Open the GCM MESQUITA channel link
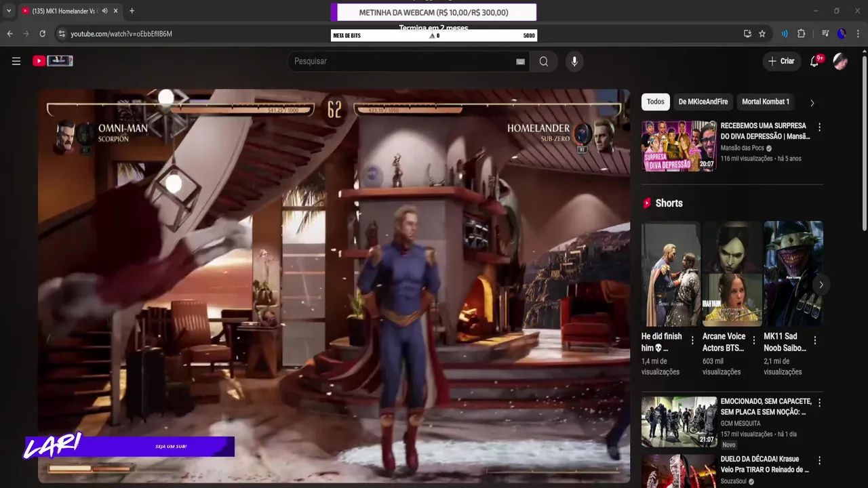This screenshot has height=488, width=868. point(741,424)
